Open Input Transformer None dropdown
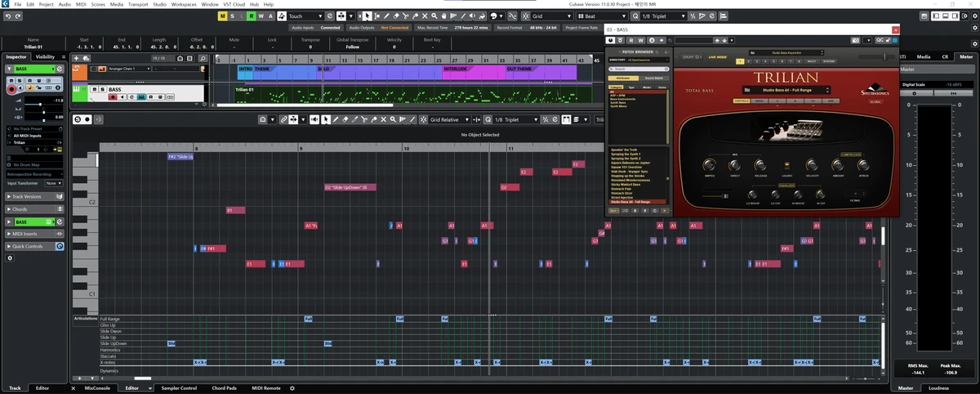Image resolution: width=980 pixels, height=394 pixels. (55, 183)
